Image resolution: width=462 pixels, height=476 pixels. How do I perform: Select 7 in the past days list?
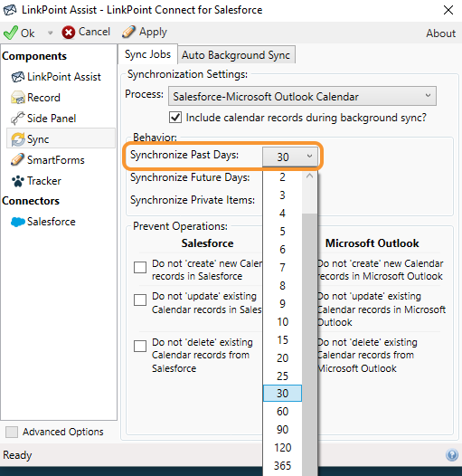coord(282,268)
